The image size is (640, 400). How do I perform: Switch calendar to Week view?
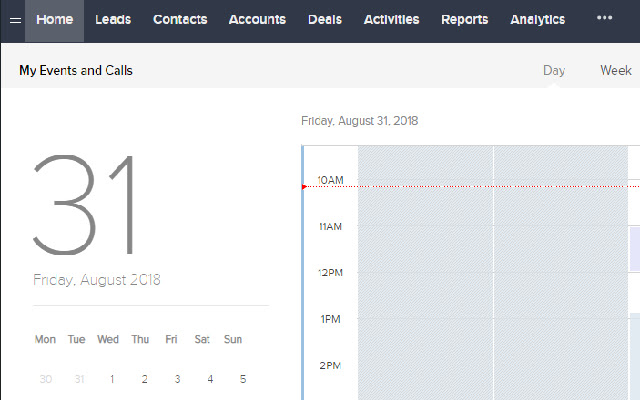pyautogui.click(x=616, y=71)
